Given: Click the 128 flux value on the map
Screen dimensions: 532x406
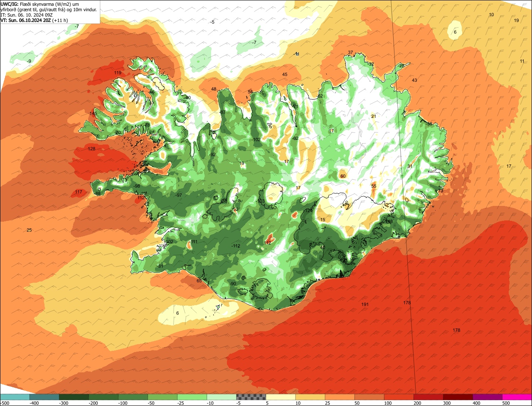Looking at the screenshot, I should [92, 149].
